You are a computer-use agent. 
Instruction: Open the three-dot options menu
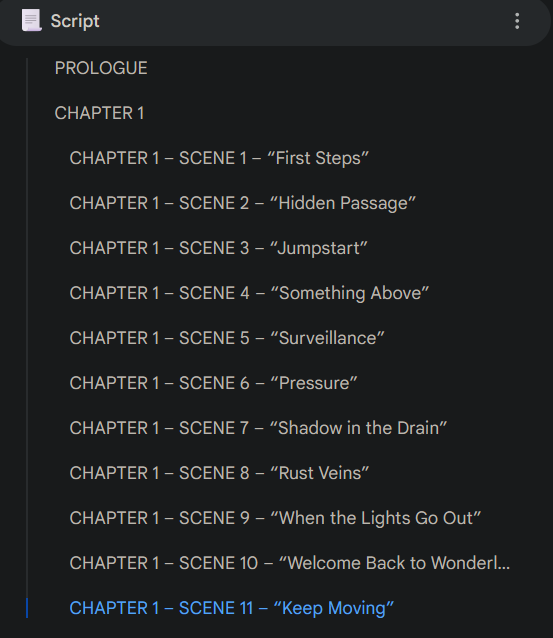click(517, 21)
